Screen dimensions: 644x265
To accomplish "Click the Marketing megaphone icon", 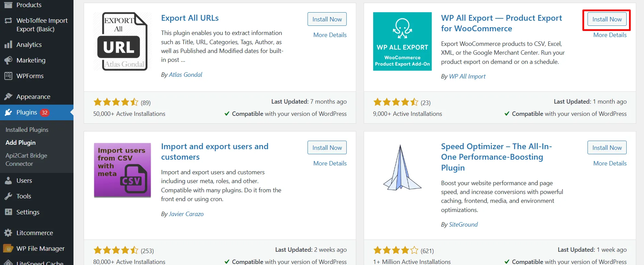I will 8,60.
